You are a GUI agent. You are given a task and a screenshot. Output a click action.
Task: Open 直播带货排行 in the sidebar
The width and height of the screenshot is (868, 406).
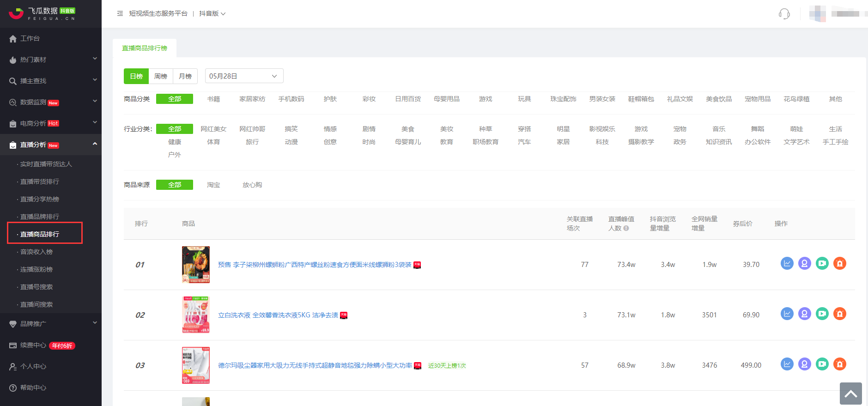coord(40,182)
